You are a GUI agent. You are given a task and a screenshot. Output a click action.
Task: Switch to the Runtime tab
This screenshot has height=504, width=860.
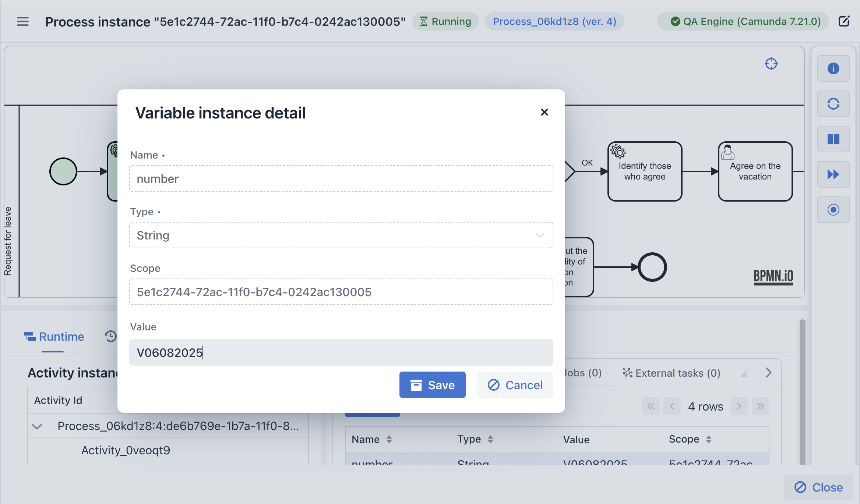click(54, 337)
